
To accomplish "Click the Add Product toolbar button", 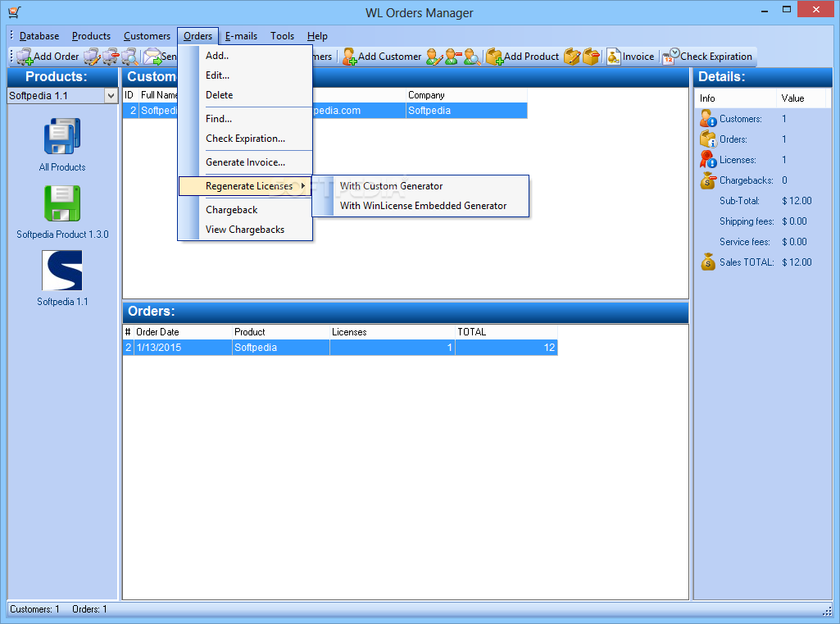I will 523,57.
